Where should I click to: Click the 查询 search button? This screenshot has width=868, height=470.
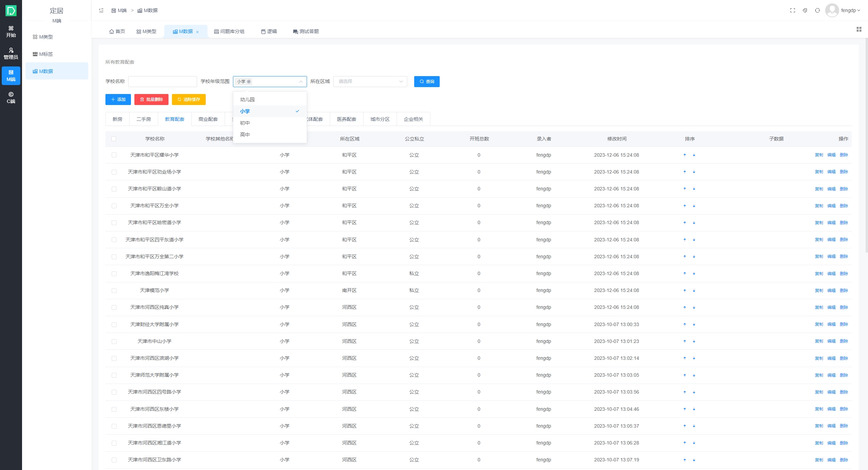[x=427, y=82]
